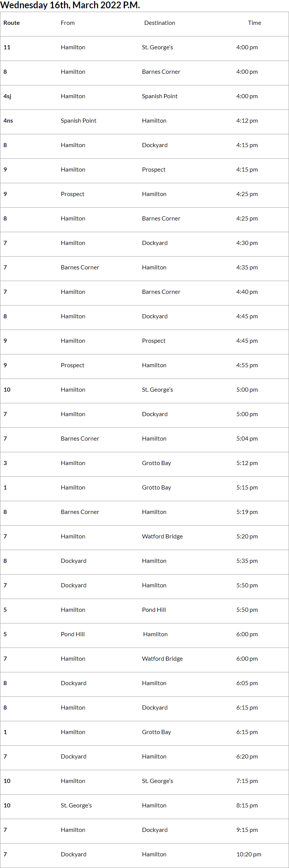
Task: Click the Route column header
Action: 12,23
